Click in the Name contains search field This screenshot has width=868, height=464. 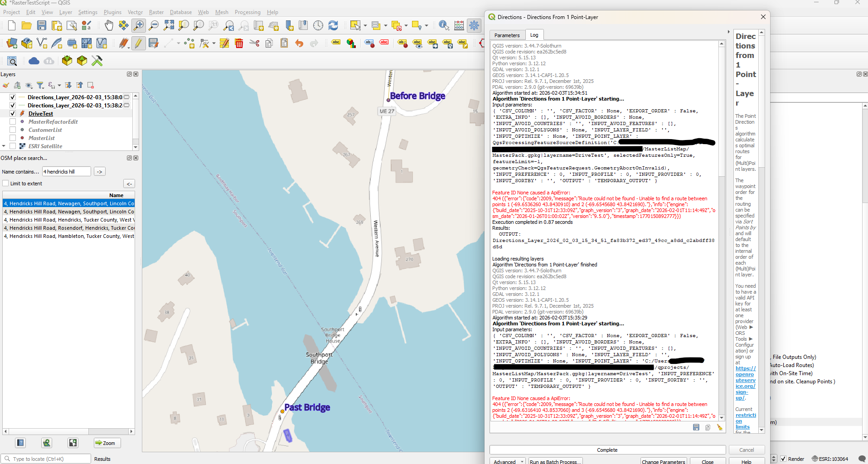point(66,172)
